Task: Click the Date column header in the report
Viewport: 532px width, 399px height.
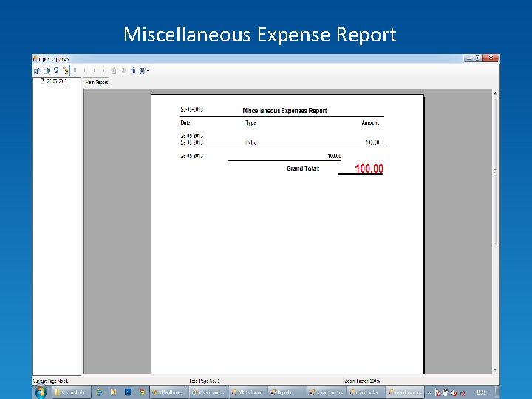Action: [185, 123]
